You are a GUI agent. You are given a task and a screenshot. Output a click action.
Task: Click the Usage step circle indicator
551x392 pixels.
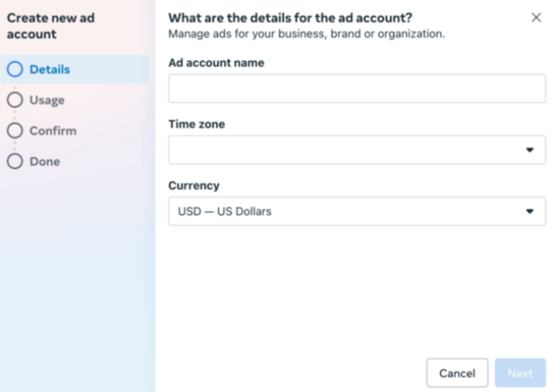(15, 100)
